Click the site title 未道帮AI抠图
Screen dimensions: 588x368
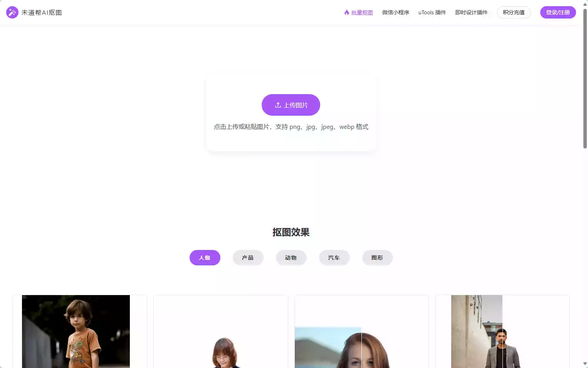click(42, 12)
